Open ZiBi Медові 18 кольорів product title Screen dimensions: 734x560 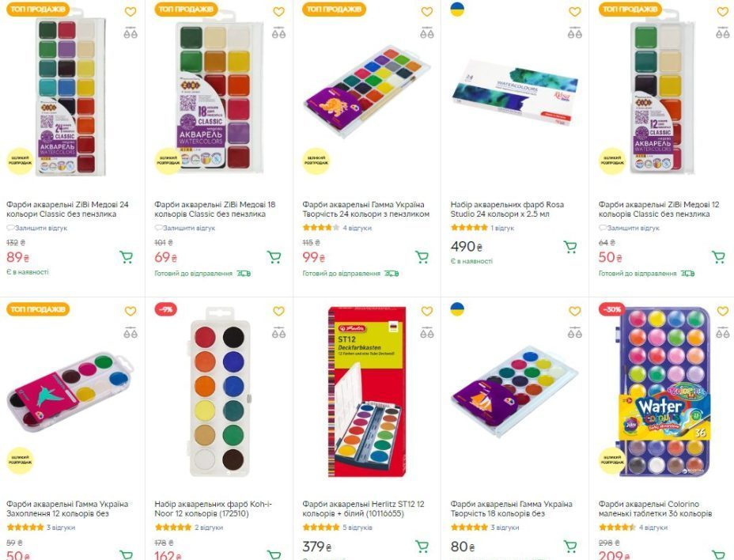pos(214,209)
